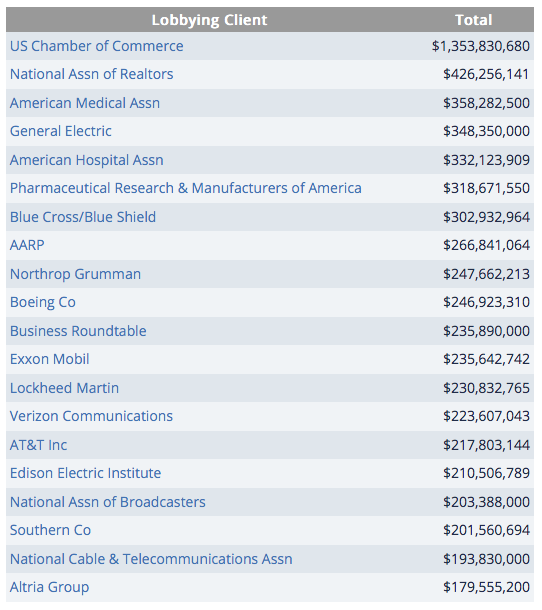Open the American Hospital Assn link
542x610 pixels.
(x=86, y=160)
